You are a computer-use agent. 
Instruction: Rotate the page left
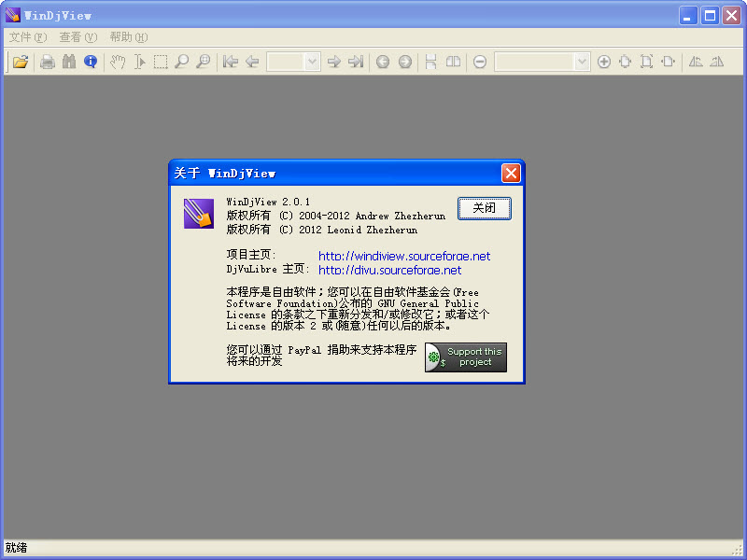698,62
